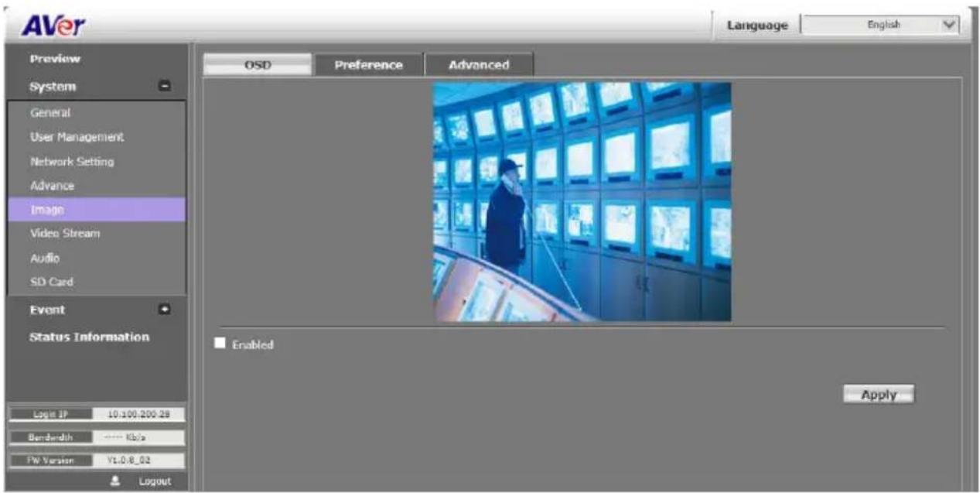Open the Advance system page
This screenshot has height=493, width=980.
[52, 186]
